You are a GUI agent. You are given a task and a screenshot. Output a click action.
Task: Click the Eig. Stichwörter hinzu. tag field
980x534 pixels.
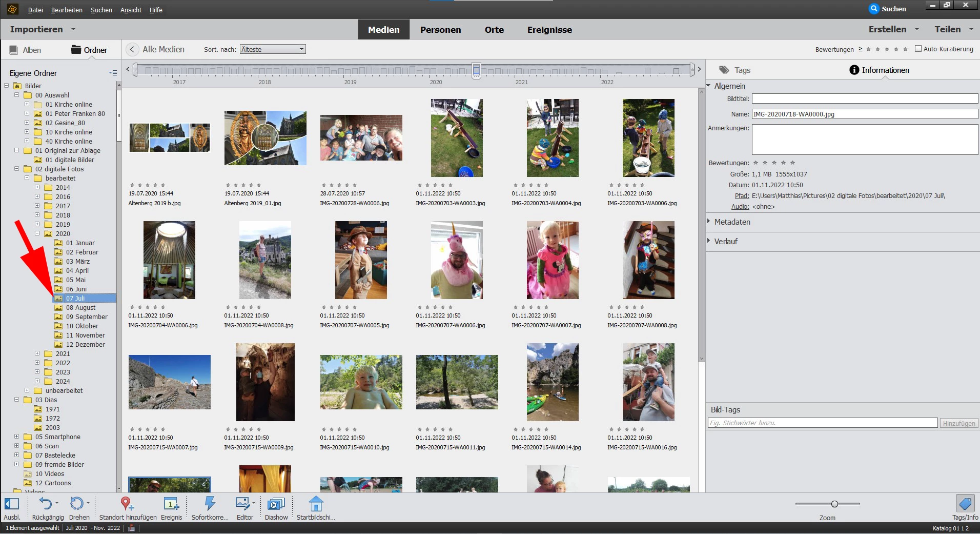[822, 423]
